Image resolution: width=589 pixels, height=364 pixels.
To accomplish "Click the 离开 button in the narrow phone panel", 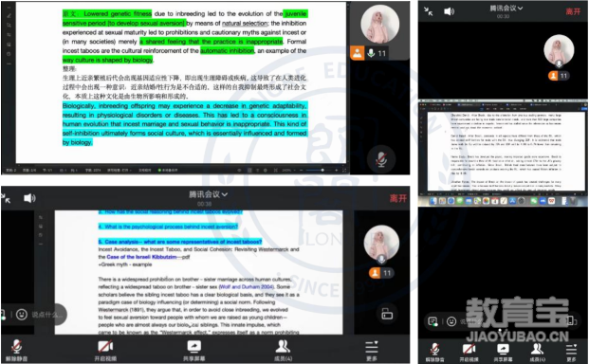I will 573,11.
